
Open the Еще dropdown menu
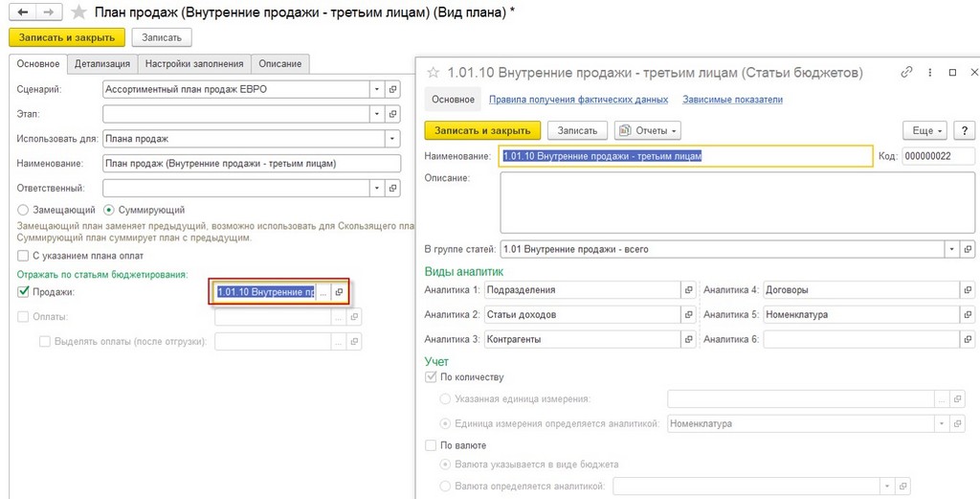click(925, 130)
